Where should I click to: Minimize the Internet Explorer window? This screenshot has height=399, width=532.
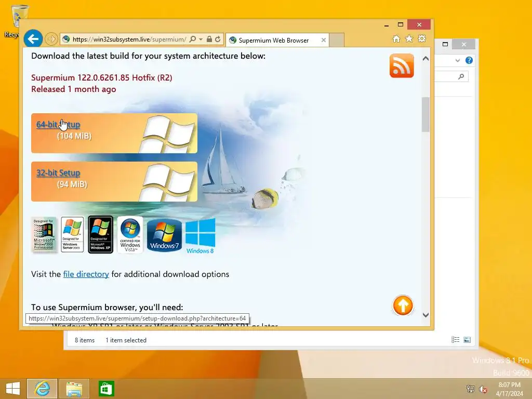(x=387, y=25)
